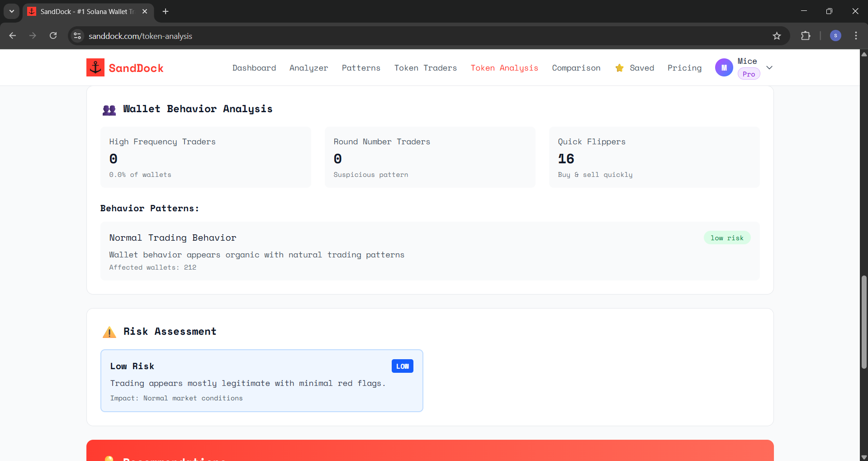Click the green low risk badge
Screen dimensions: 868x461
click(x=727, y=238)
